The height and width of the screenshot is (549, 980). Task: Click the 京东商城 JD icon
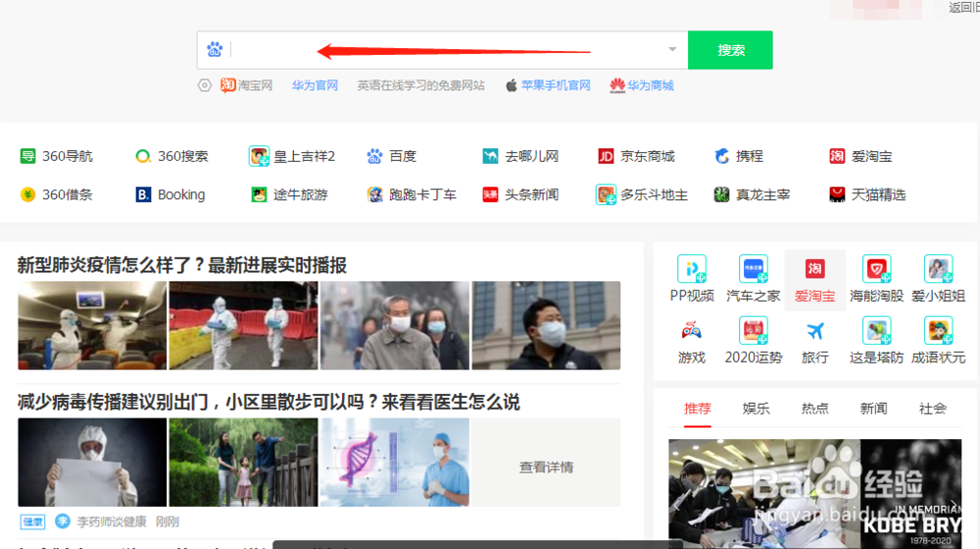click(606, 156)
